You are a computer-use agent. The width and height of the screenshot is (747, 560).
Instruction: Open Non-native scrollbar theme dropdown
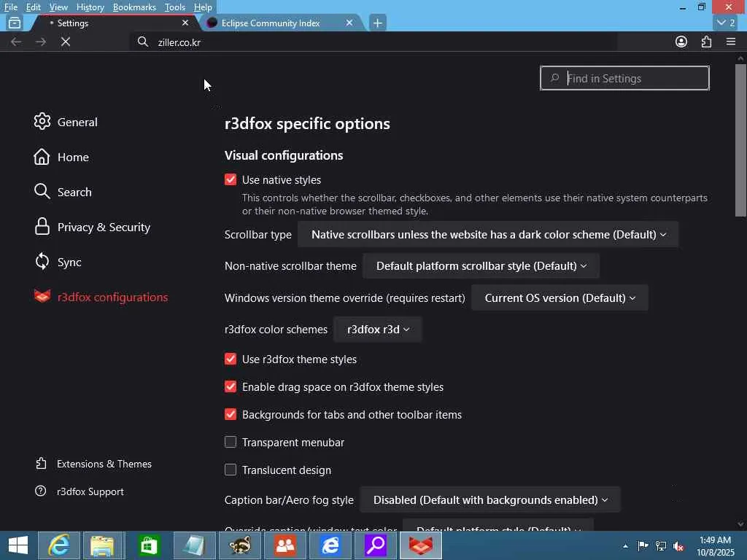[x=481, y=265]
